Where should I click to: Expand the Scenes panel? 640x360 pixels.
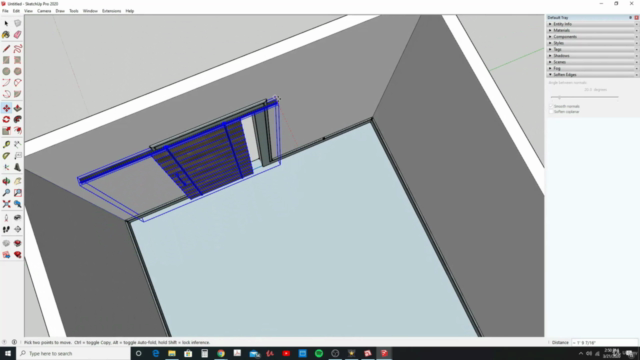click(x=593, y=62)
